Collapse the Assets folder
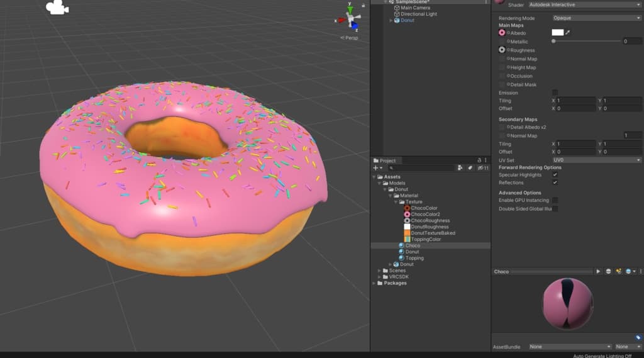The width and height of the screenshot is (644, 358). pos(374,177)
